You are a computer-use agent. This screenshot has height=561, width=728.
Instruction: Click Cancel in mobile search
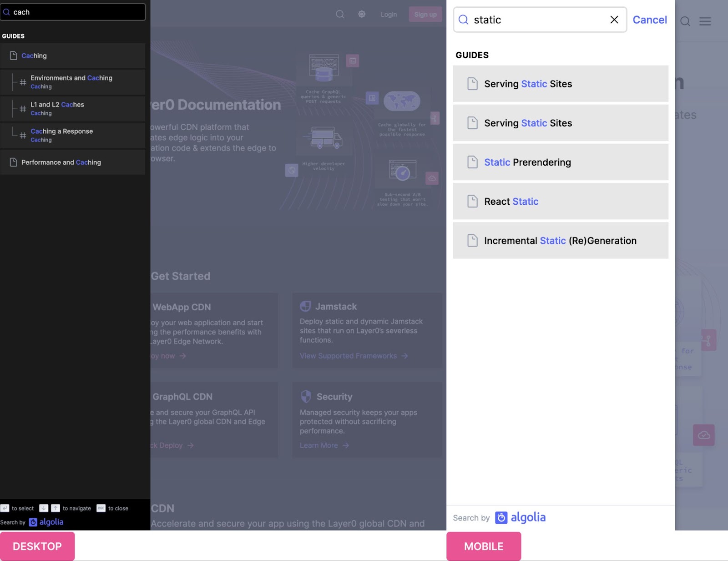coord(650,20)
